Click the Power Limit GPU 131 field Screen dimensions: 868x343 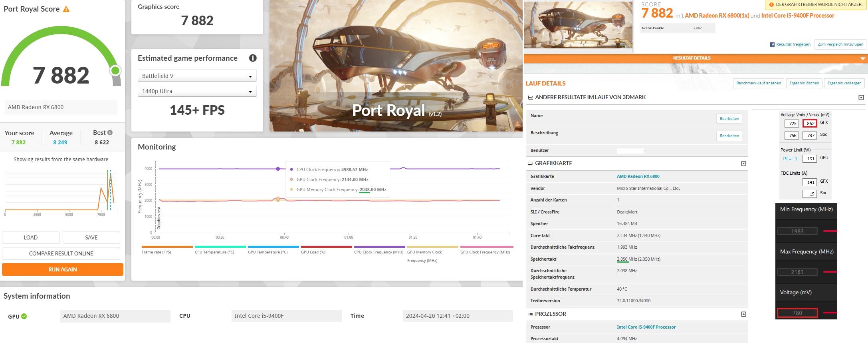tap(810, 159)
